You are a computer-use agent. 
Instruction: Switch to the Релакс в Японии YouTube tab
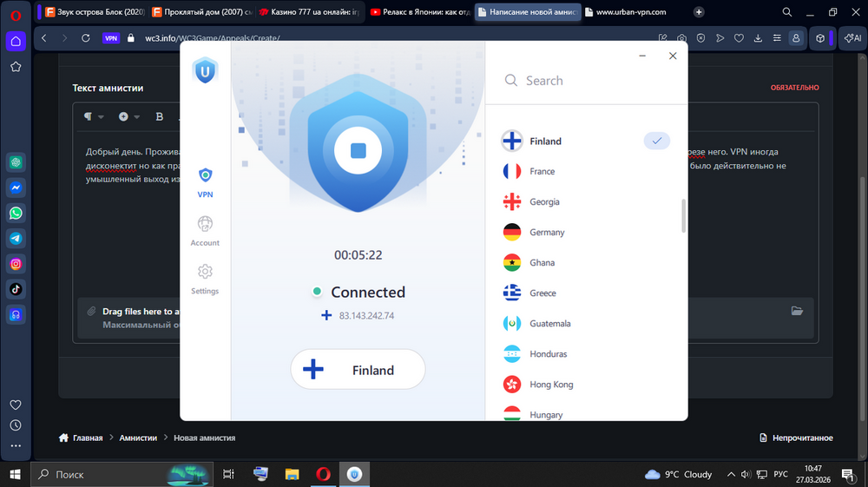click(x=419, y=11)
